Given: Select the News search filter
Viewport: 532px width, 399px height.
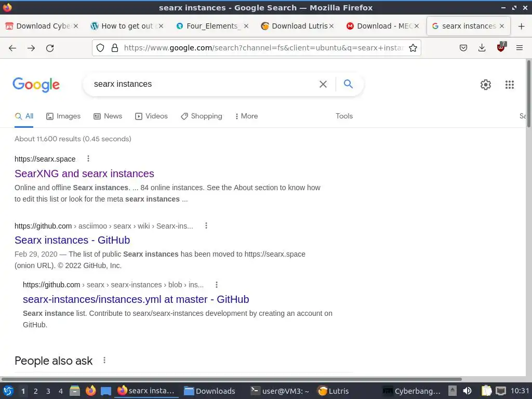Looking at the screenshot, I should click(x=108, y=116).
